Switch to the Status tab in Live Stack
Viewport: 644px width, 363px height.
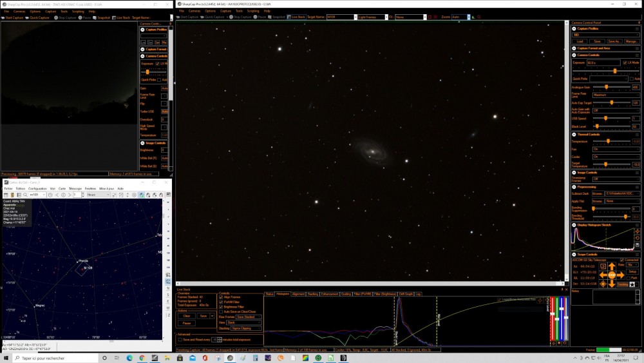tap(269, 294)
